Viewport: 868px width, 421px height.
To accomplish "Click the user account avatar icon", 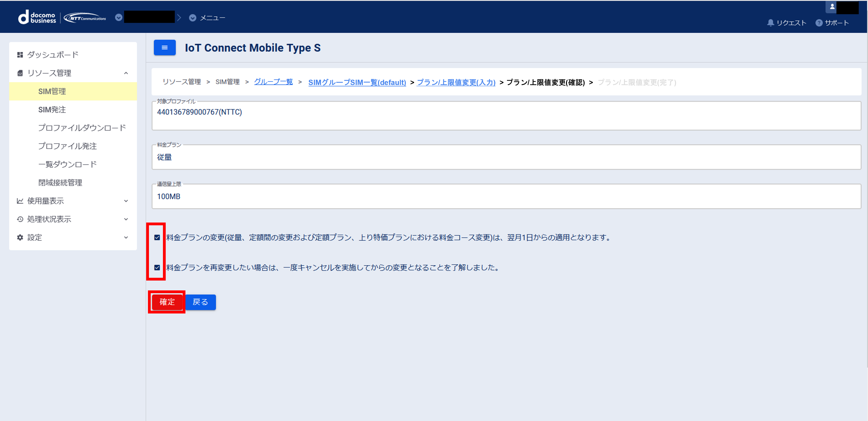I will click(x=832, y=7).
